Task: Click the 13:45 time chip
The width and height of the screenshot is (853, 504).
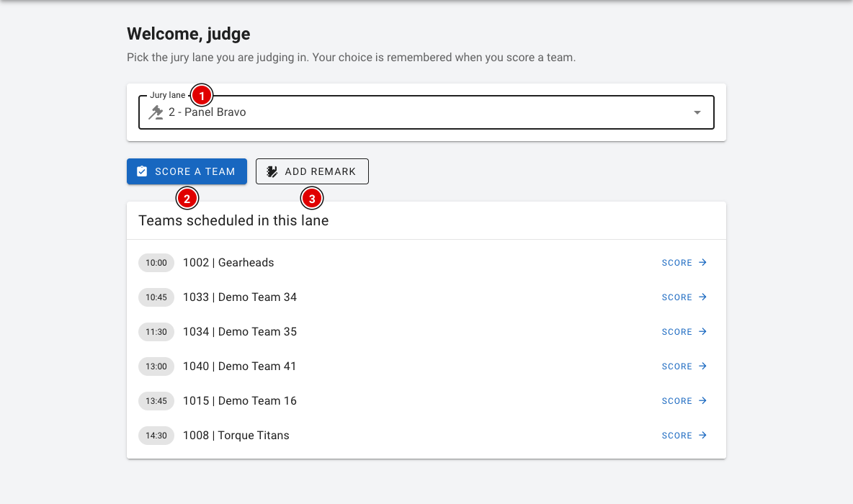Action: coord(156,401)
